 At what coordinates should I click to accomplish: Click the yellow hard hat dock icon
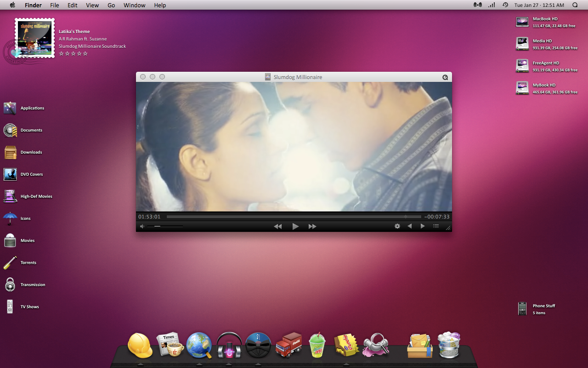140,345
